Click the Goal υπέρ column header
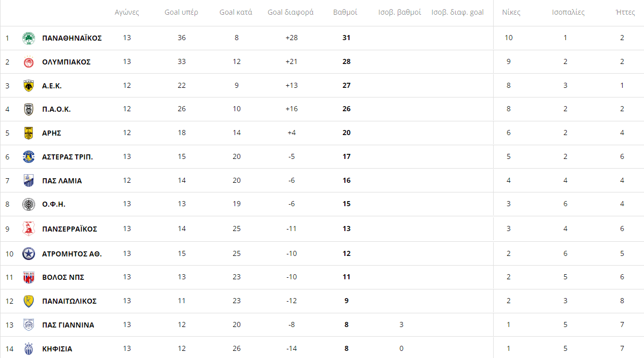The image size is (644, 358). point(181,12)
